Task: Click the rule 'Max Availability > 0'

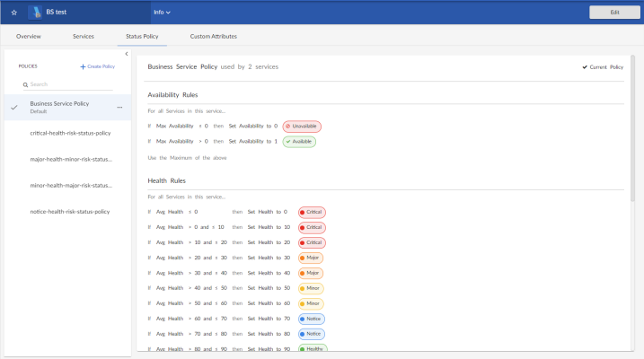Action: (182, 141)
